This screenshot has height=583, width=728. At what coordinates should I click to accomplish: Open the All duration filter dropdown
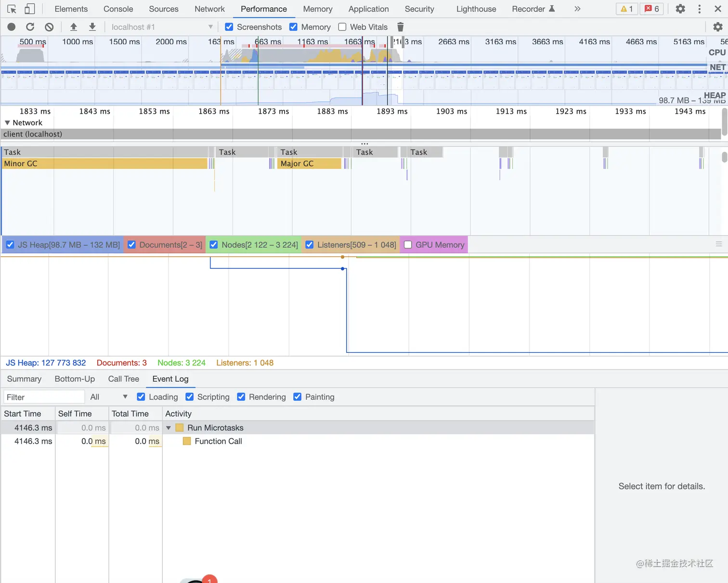[x=109, y=397]
